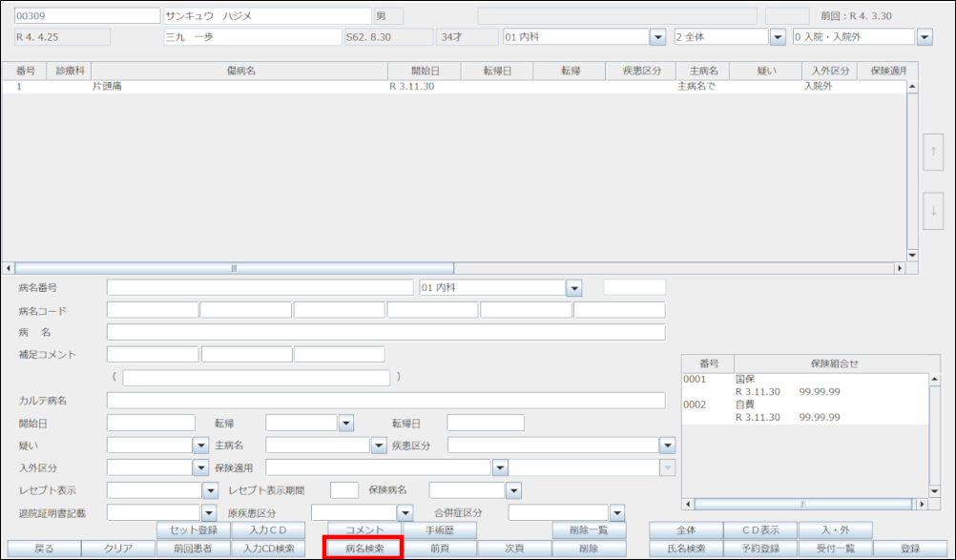Expand the 2 全体 dropdown
This screenshot has width=956, height=560.
click(x=778, y=37)
